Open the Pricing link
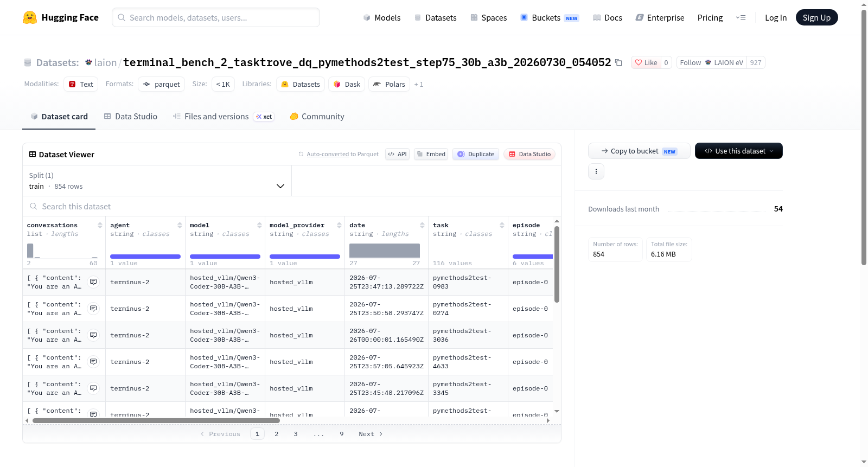 [710, 17]
